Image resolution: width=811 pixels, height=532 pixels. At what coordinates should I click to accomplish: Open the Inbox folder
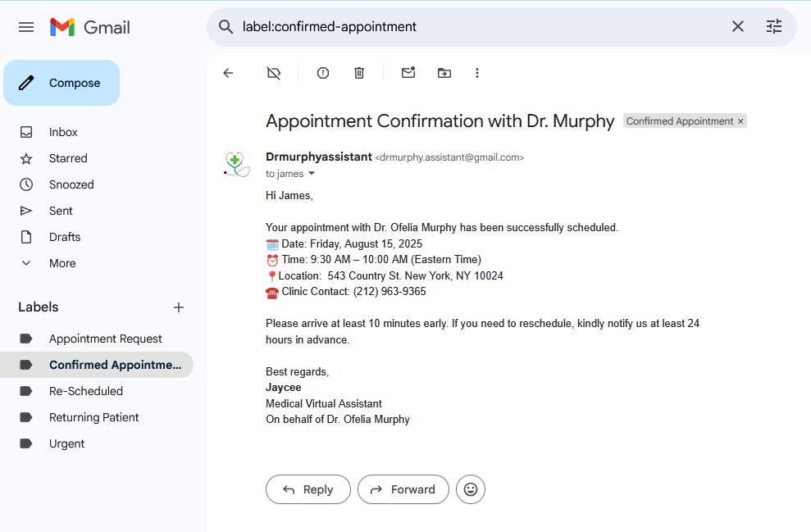tap(63, 132)
